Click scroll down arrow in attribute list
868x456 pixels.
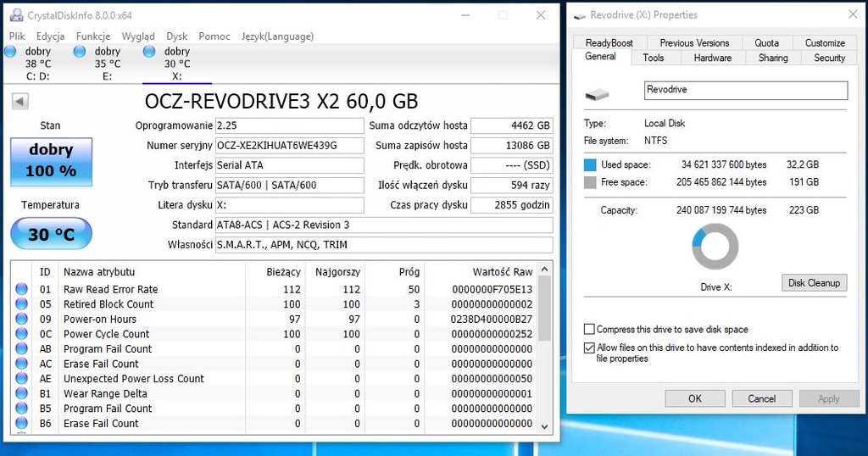click(545, 426)
